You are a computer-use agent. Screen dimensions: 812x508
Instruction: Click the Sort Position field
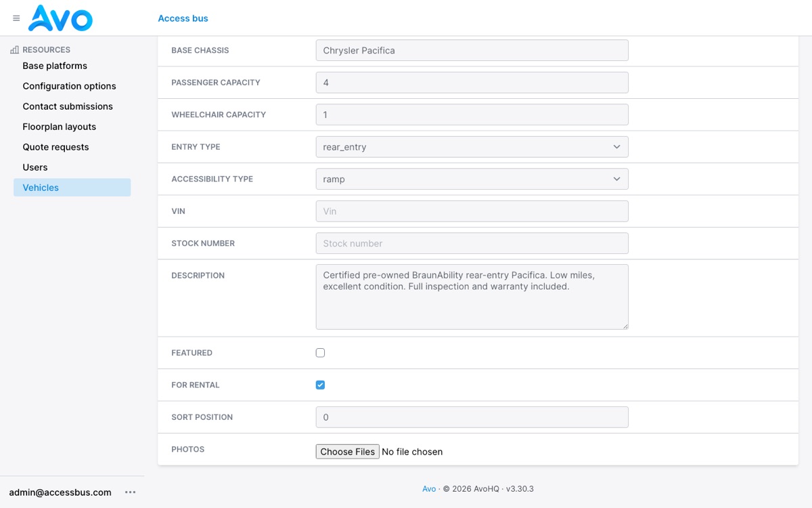point(472,417)
